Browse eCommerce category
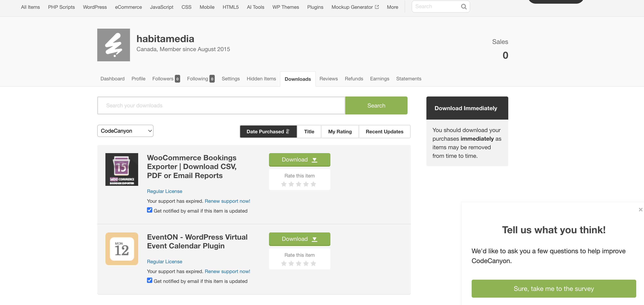This screenshot has height=305, width=644. click(x=129, y=7)
